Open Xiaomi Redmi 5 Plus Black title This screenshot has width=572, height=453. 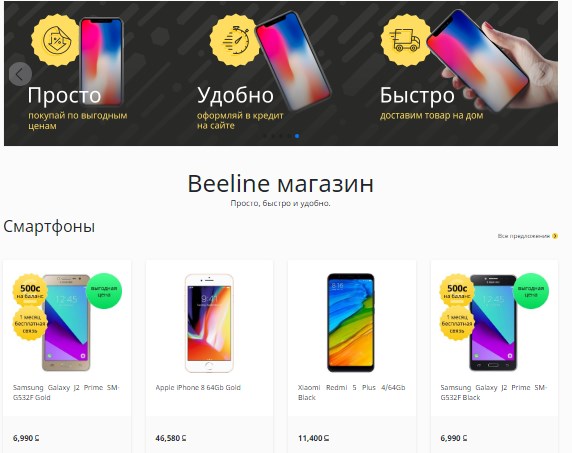(x=351, y=392)
